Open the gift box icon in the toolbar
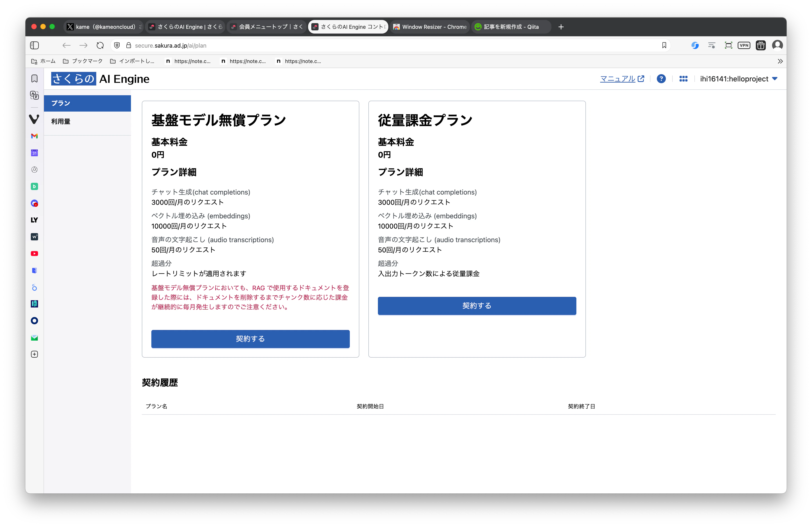 pyautogui.click(x=761, y=45)
